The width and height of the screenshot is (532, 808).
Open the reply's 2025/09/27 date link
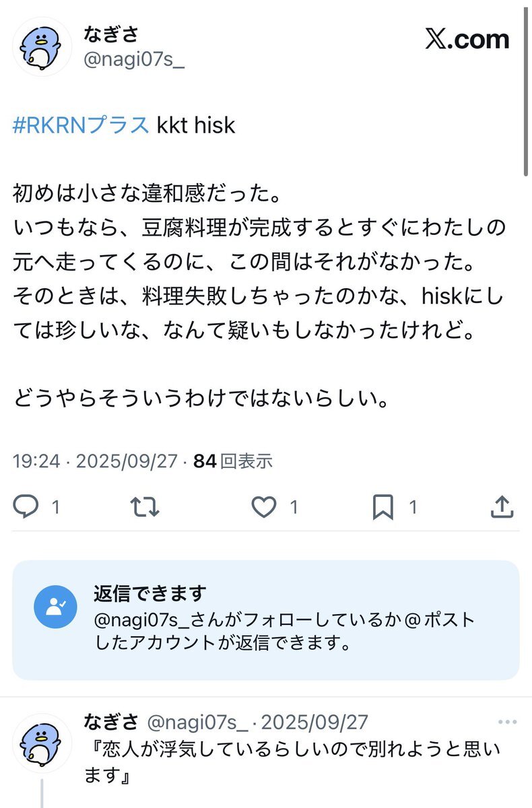click(314, 723)
